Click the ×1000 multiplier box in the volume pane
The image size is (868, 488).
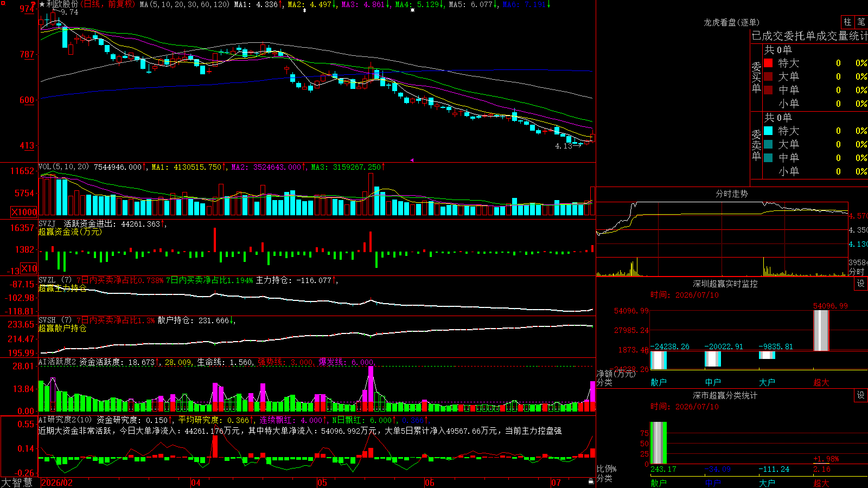tap(24, 212)
